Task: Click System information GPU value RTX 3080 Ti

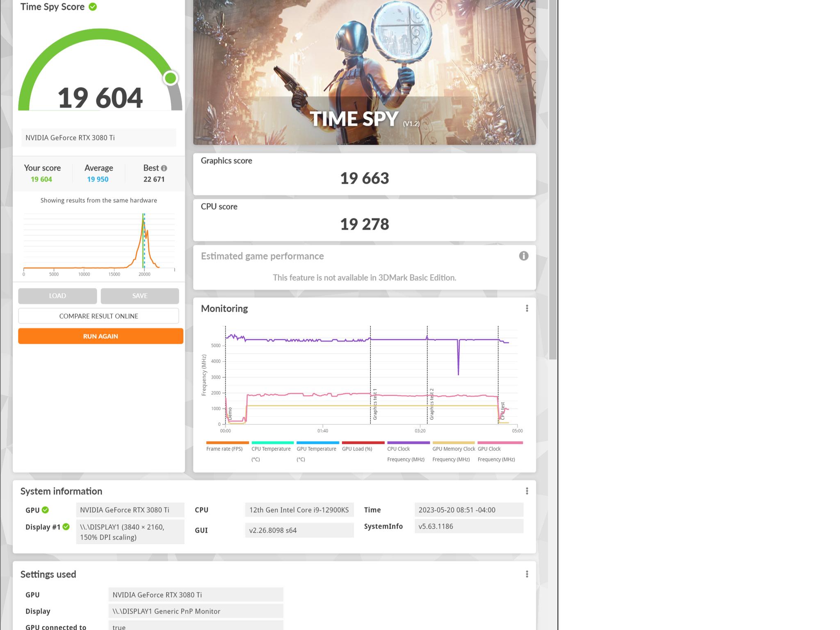Action: [130, 510]
